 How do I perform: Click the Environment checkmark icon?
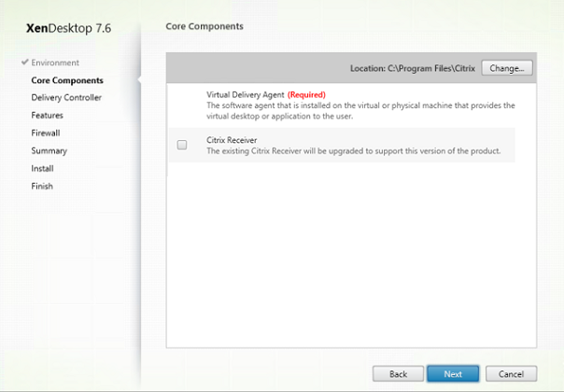[x=25, y=62]
